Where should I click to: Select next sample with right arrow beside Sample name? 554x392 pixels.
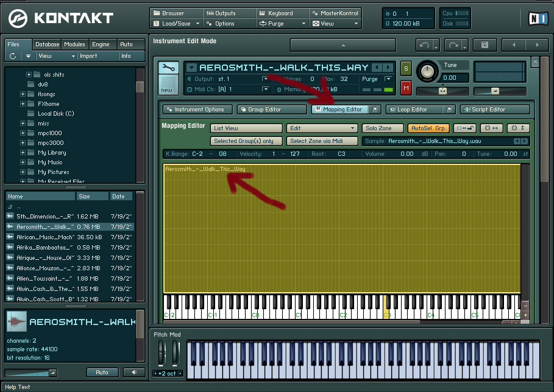(524, 141)
